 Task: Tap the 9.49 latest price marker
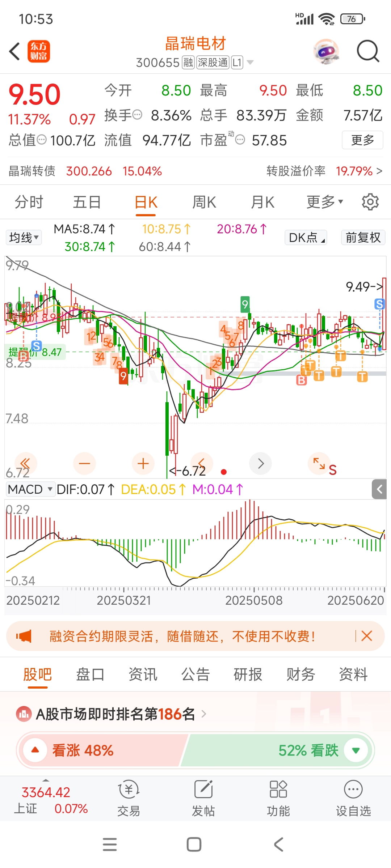pyautogui.click(x=364, y=287)
